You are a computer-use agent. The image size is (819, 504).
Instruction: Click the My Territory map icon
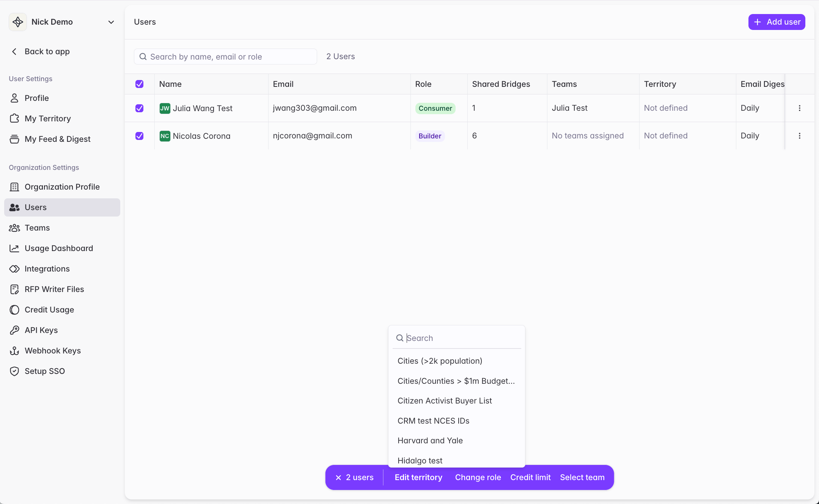(14, 119)
